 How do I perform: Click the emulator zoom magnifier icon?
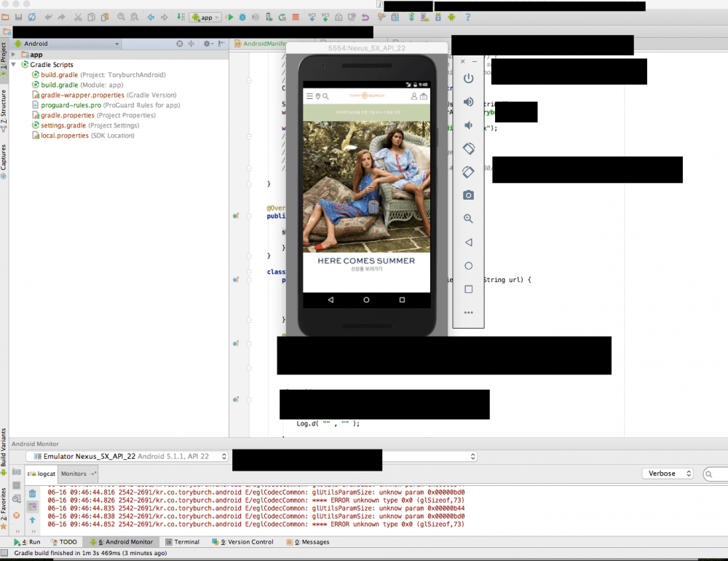pyautogui.click(x=468, y=219)
